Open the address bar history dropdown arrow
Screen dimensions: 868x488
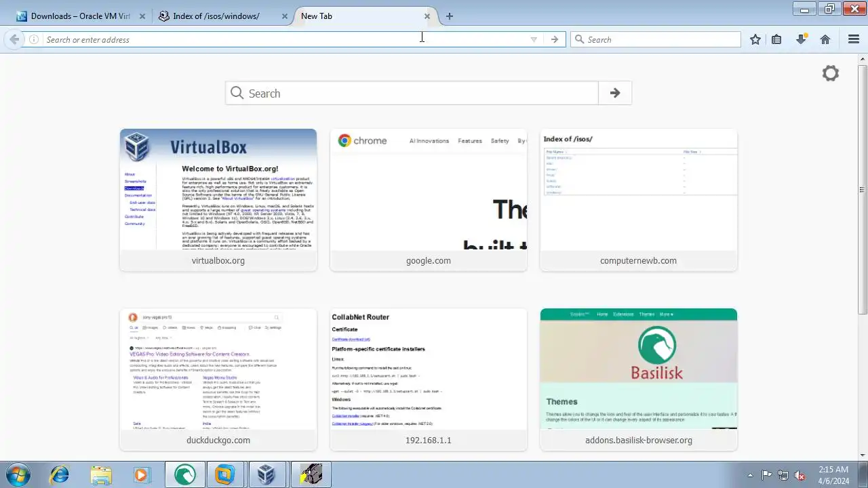534,39
